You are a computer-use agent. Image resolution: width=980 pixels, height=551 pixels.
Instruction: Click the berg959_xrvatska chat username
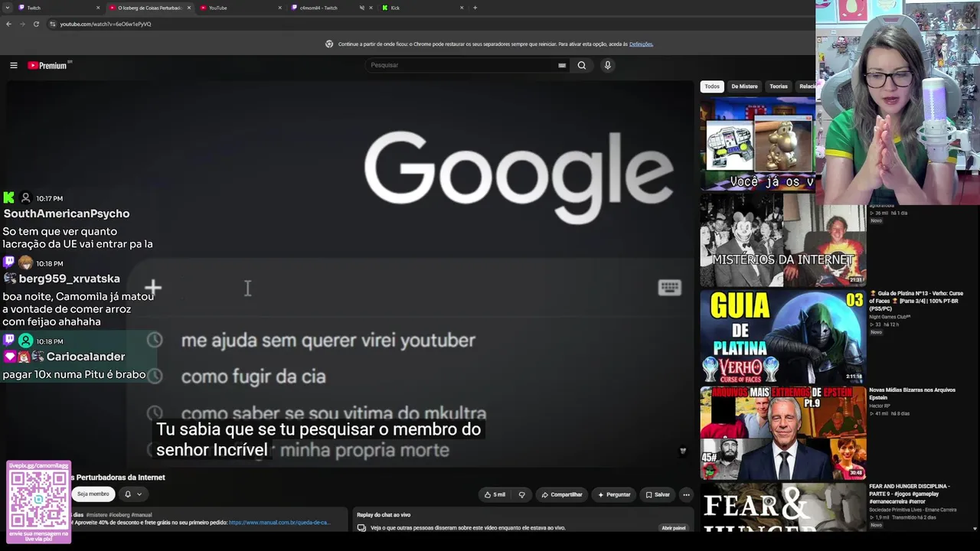pos(70,279)
